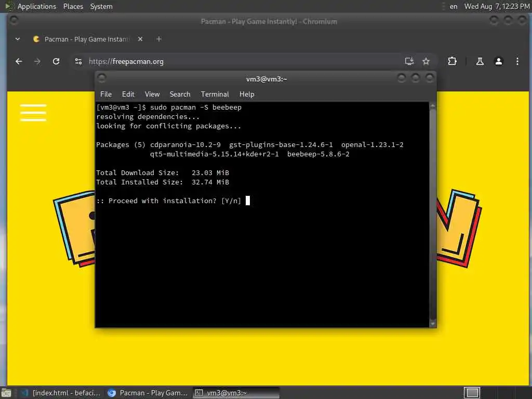Click the right illustrated card on Pacman page
Screen dimensions: 532x399
click(459, 229)
